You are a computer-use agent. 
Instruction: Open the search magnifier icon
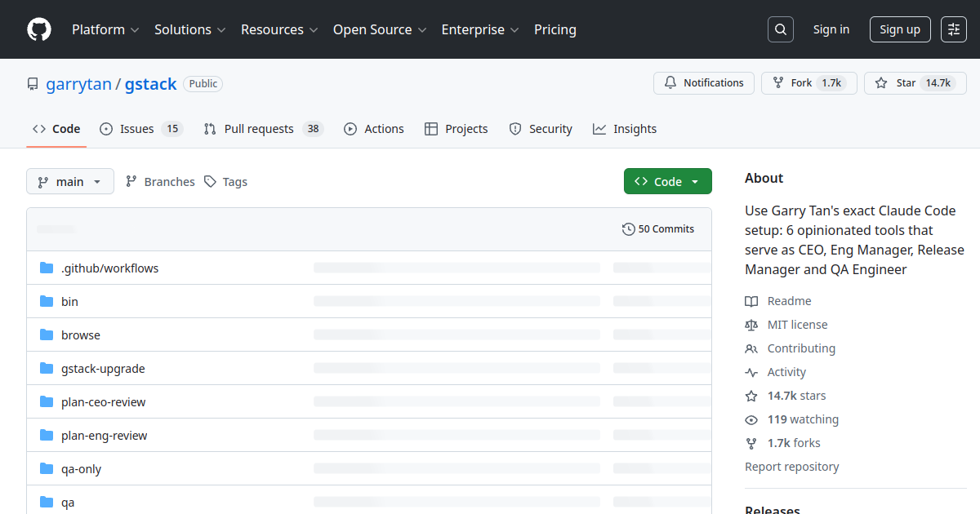[781, 29]
